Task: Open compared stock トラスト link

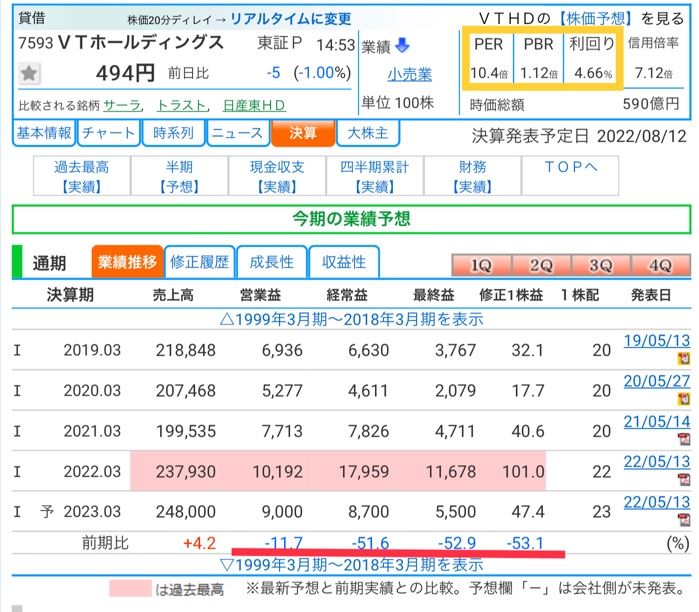Action: point(182,105)
